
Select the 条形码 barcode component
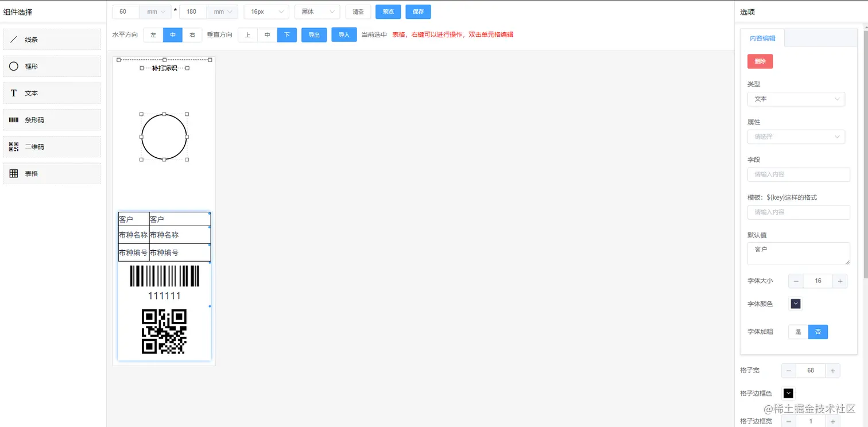point(52,119)
